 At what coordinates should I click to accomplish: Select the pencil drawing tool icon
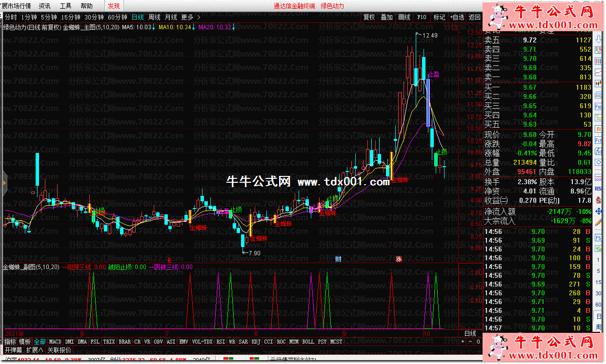(599, 221)
